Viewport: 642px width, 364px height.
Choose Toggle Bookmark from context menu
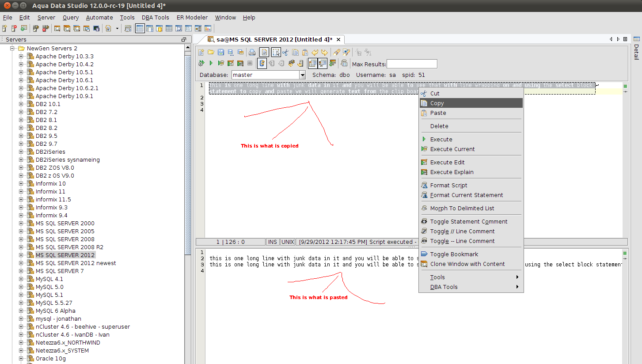[x=471, y=254]
